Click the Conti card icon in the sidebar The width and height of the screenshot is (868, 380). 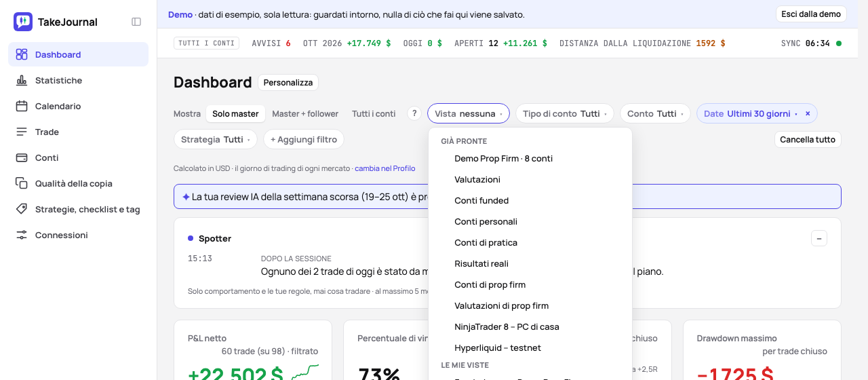pos(22,157)
